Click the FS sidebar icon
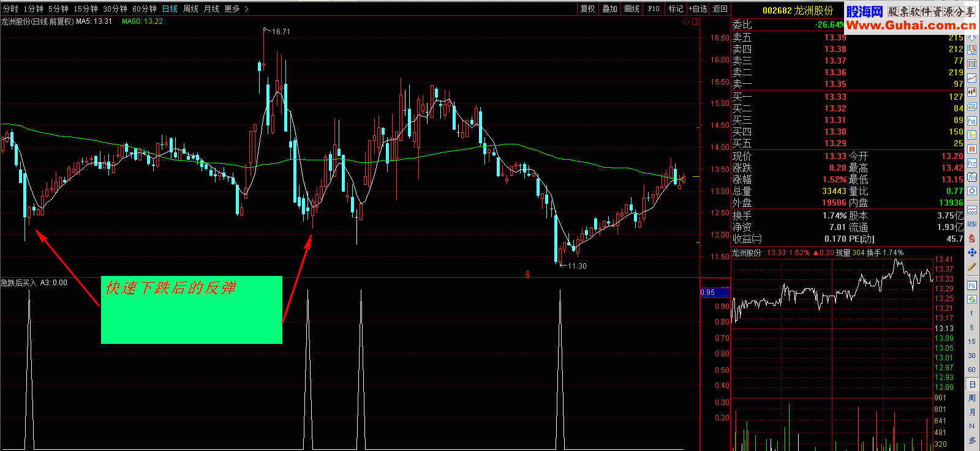The height and width of the screenshot is (451, 980). [972, 285]
